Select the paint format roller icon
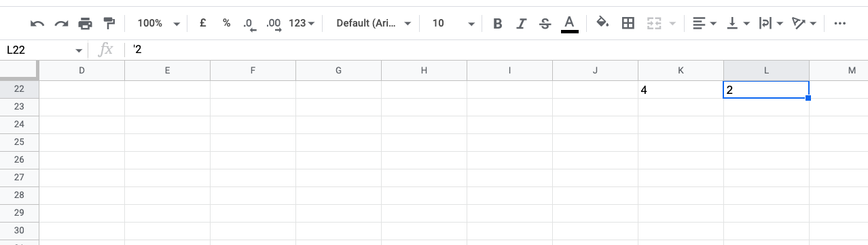This screenshot has height=245, width=868. 109,24
